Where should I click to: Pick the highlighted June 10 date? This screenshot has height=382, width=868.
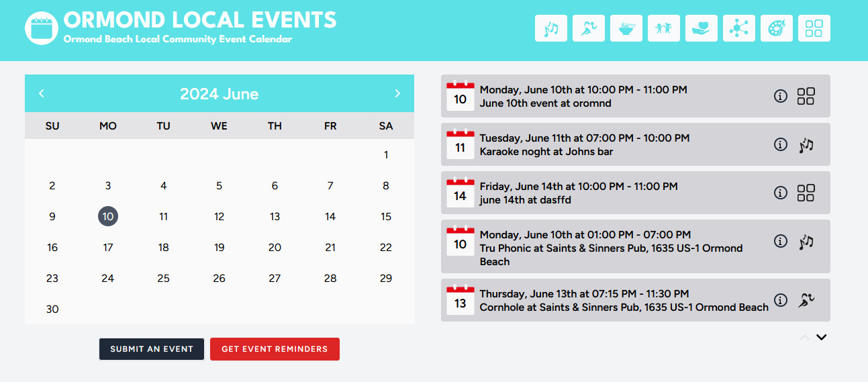[108, 216]
